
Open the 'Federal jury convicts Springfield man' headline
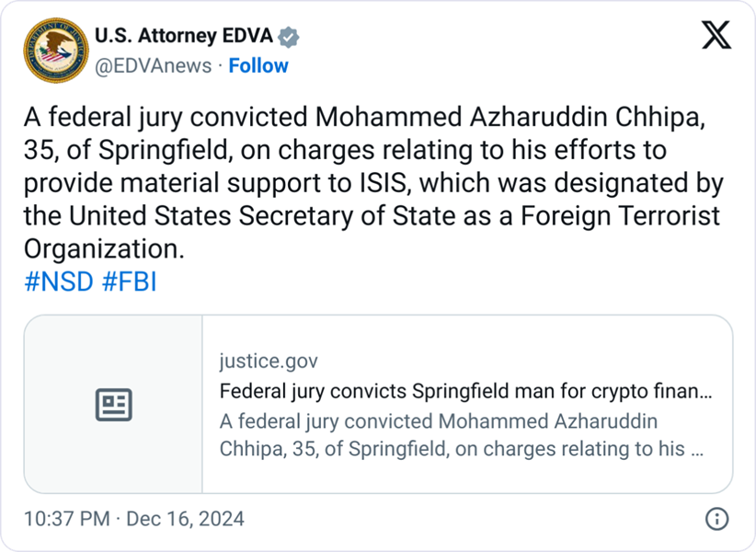click(465, 392)
